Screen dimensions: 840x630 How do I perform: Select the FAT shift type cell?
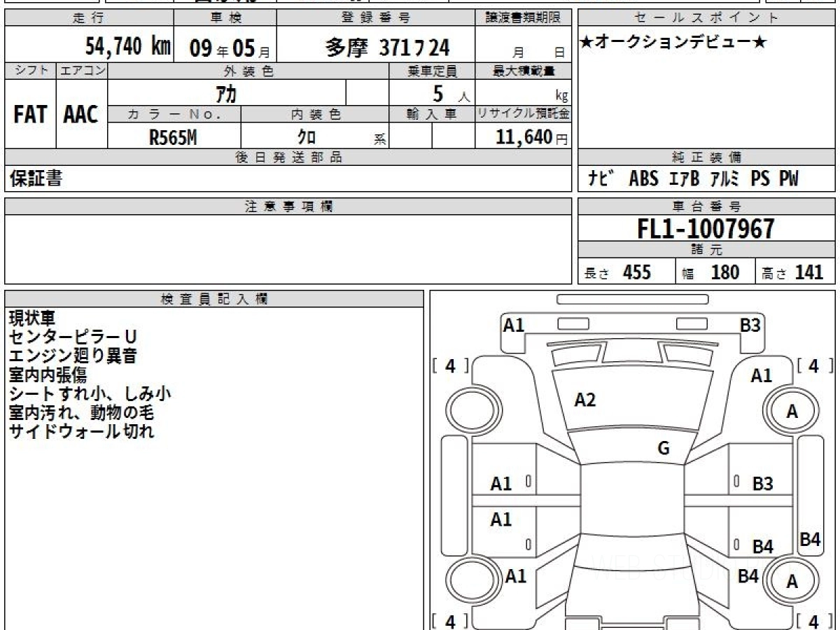(30, 115)
